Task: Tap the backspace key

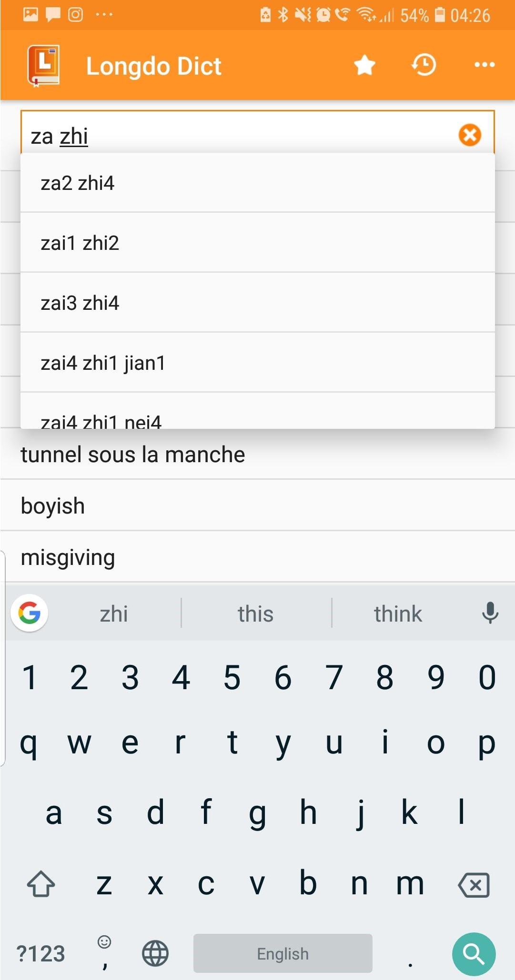Action: click(x=474, y=885)
